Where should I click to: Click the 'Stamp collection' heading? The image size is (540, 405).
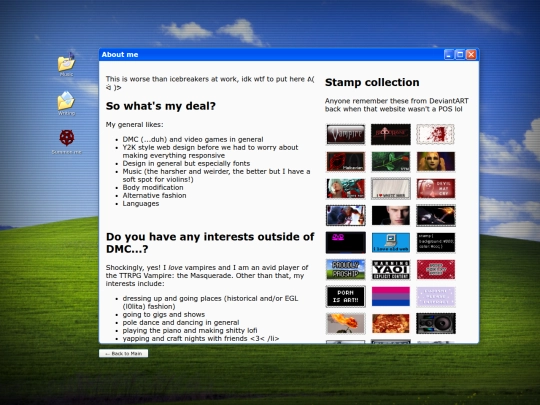coord(372,82)
